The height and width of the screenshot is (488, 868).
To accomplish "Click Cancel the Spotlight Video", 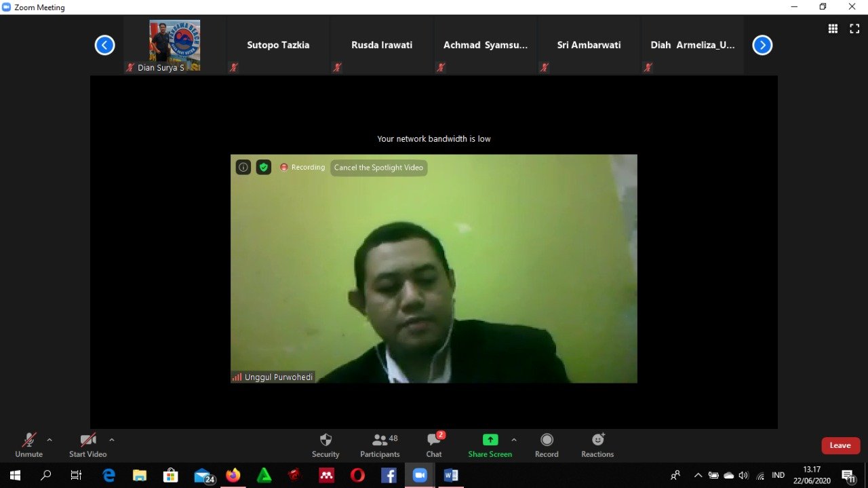I will (378, 168).
